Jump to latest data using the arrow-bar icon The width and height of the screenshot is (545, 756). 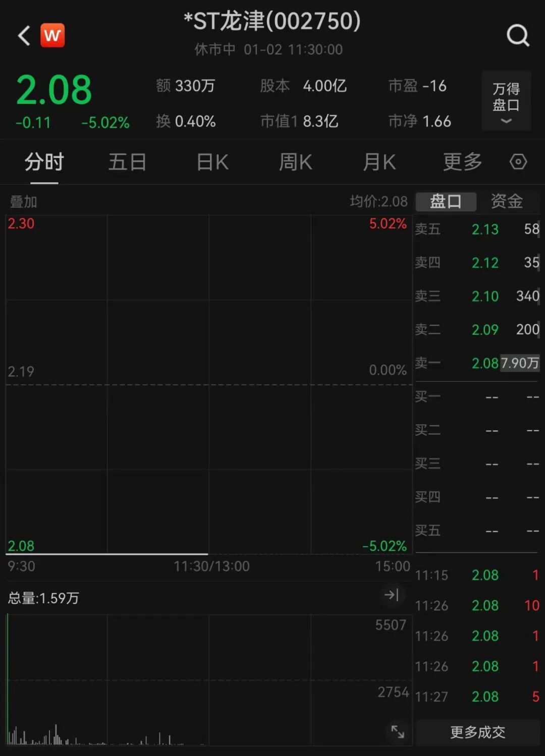(x=393, y=595)
